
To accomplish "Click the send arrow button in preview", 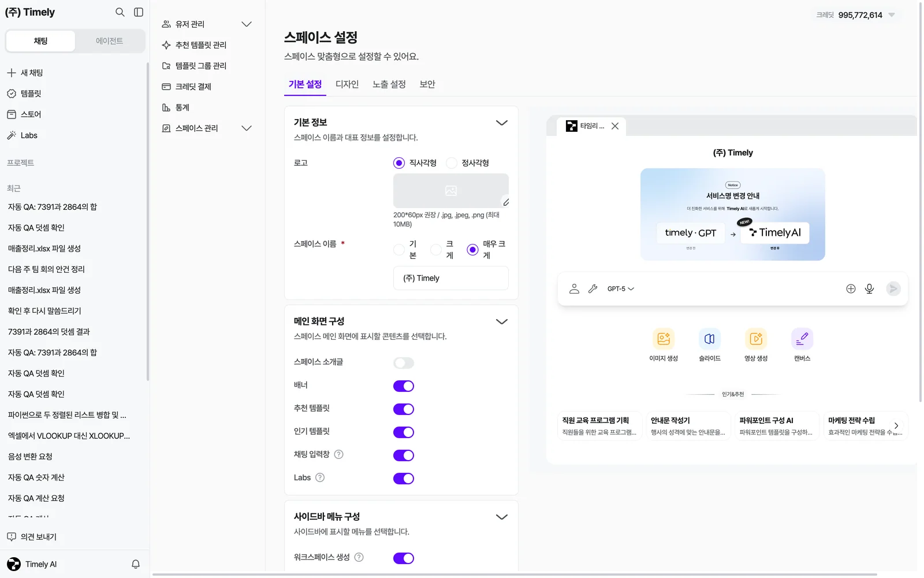I will 893,288.
